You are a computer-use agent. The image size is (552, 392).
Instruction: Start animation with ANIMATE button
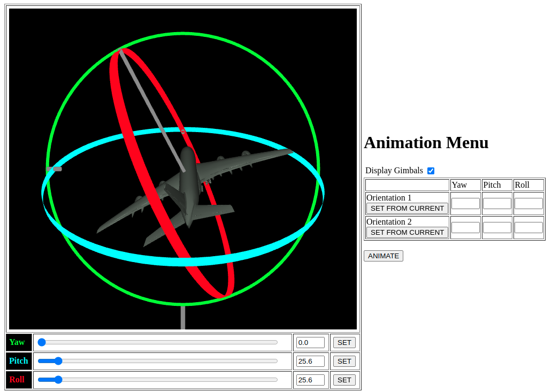384,256
